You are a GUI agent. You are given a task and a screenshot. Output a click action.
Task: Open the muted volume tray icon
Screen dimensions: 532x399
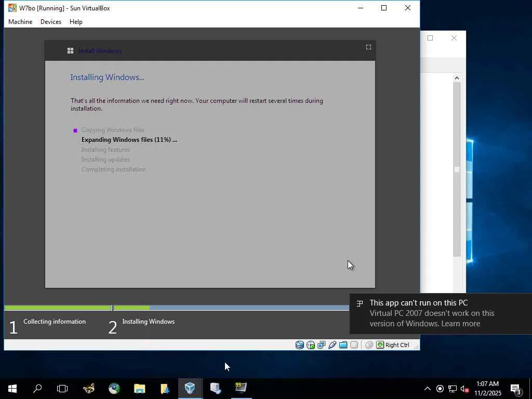tap(464, 389)
